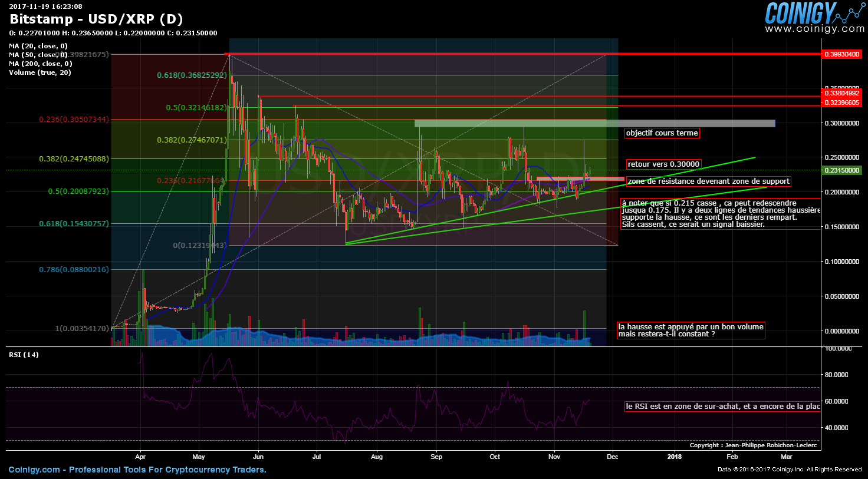Image resolution: width=868 pixels, height=479 pixels.
Task: Click the 'à noter que si 0.215 casse' note
Action: [721, 214]
